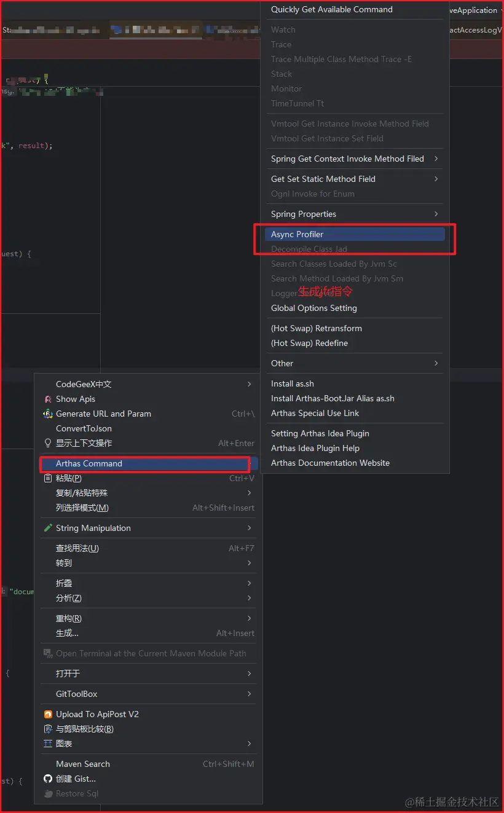
Task: Click the diagram icon
Action: [x=48, y=744]
